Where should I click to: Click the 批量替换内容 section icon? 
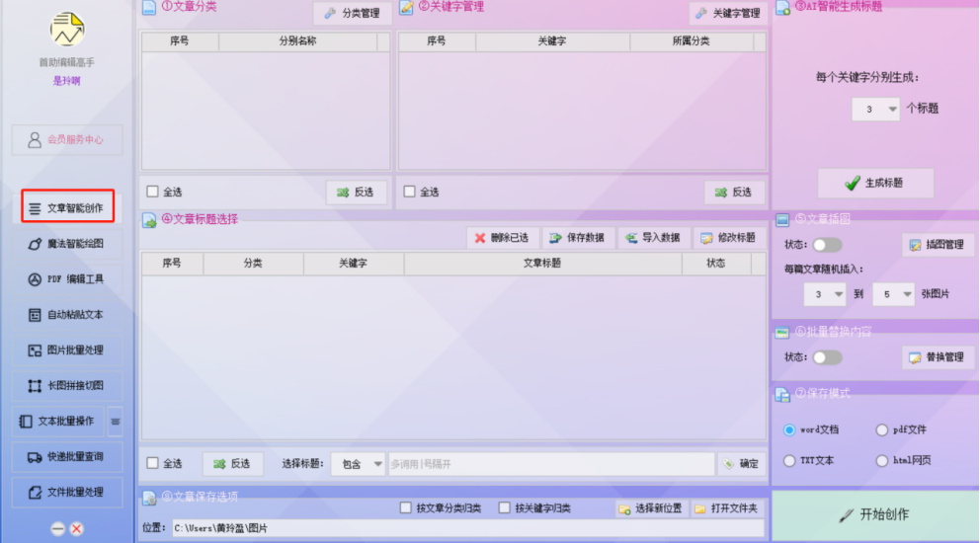point(782,333)
